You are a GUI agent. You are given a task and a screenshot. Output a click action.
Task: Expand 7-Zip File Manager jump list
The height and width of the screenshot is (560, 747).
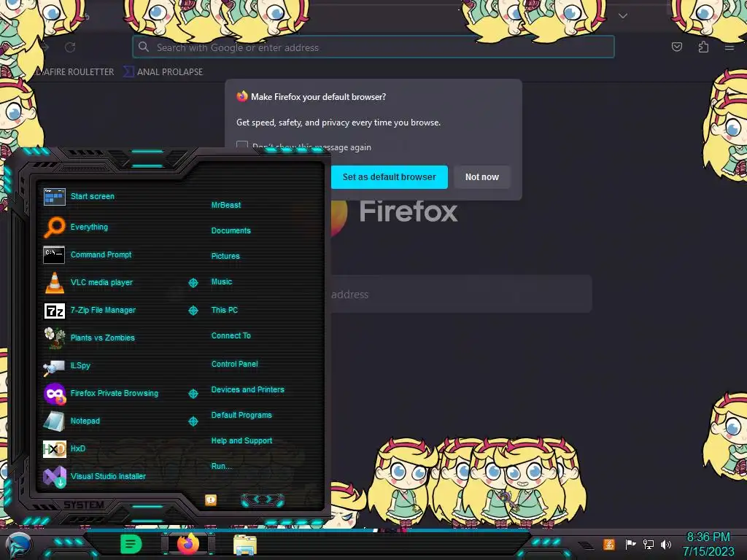tap(193, 311)
